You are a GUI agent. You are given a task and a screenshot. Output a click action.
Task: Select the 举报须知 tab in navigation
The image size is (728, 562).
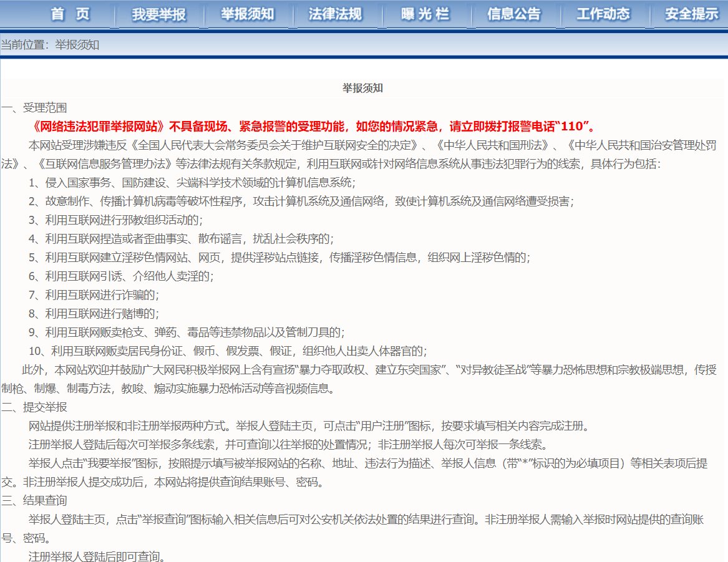click(249, 14)
